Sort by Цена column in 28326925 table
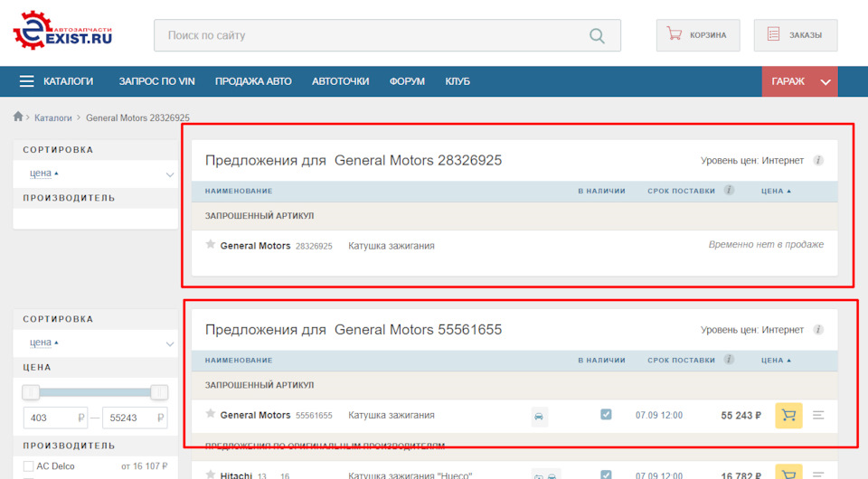The height and width of the screenshot is (479, 868). click(776, 191)
